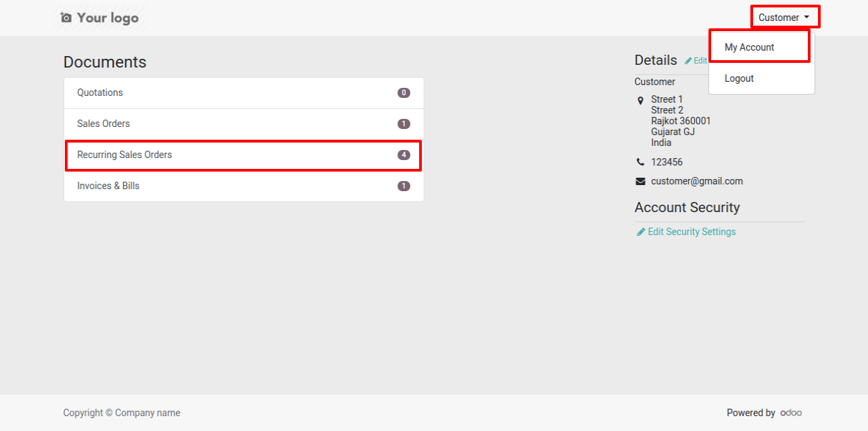Screen dimensions: 868x431
Task: Collapse the Customer dropdown menu
Action: tap(785, 18)
